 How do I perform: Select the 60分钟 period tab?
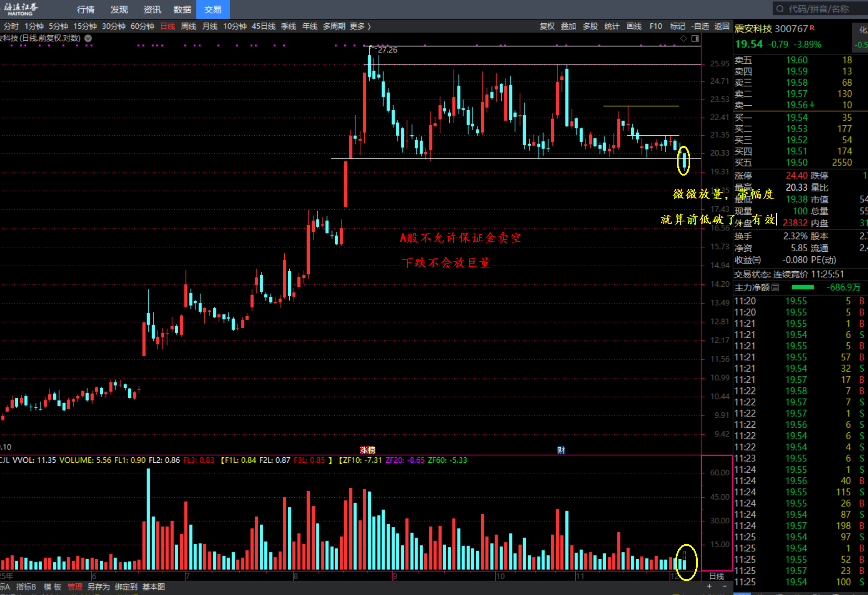142,26
